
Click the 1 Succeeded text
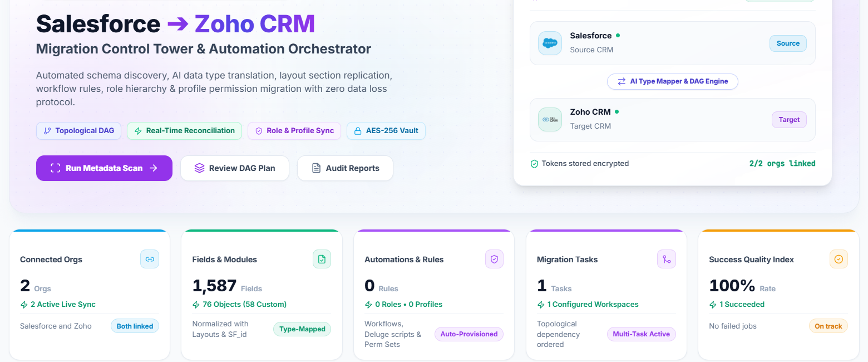pyautogui.click(x=742, y=305)
